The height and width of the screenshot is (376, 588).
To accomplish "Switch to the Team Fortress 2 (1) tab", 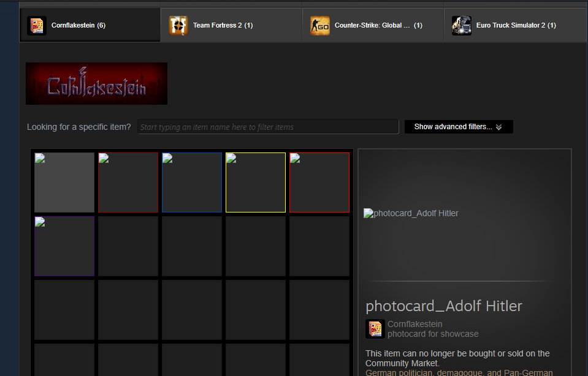I will point(231,25).
